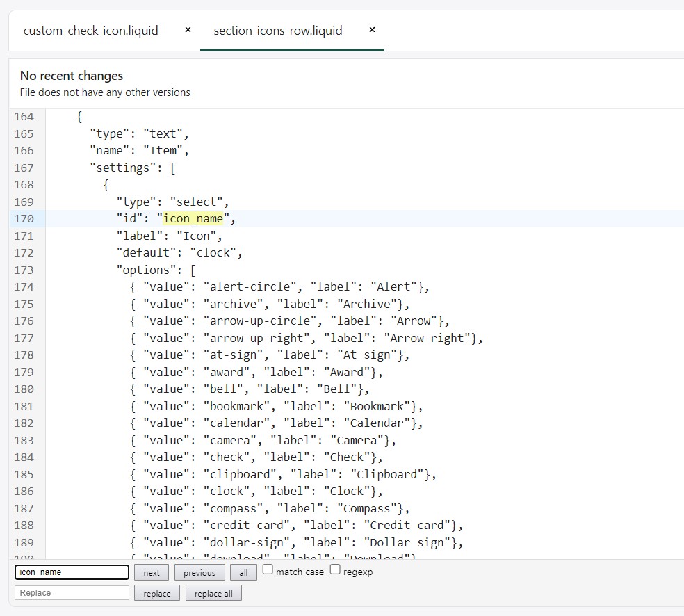684x616 pixels.
Task: Click line number 173 in the gutter
Action: [x=24, y=270]
